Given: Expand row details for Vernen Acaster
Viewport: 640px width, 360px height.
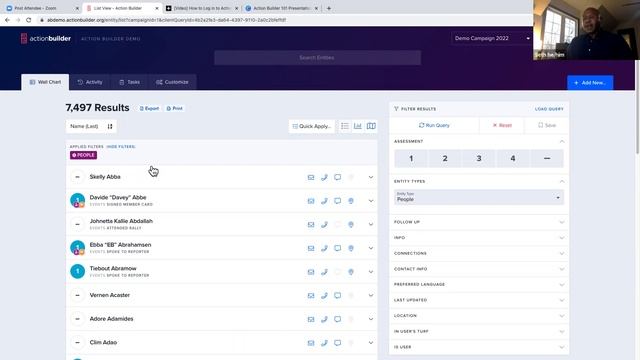Looking at the screenshot, I should coord(371,296).
